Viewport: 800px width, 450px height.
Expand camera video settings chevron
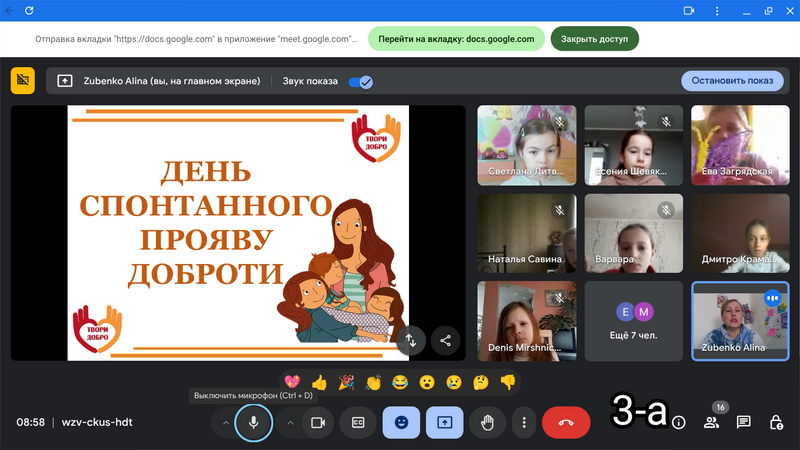[290, 423]
